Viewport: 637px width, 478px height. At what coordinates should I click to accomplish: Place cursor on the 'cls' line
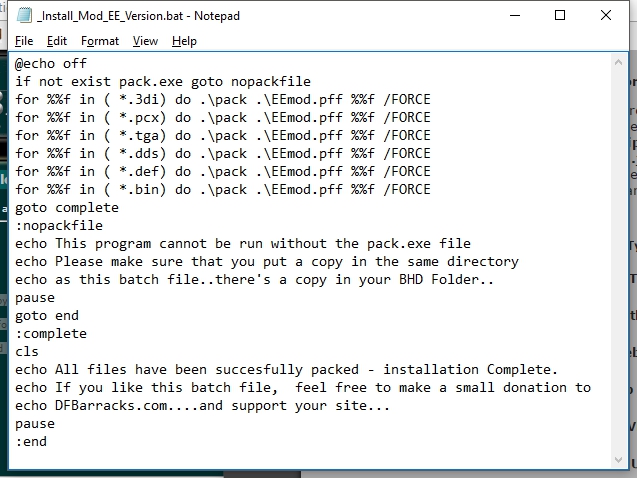27,352
